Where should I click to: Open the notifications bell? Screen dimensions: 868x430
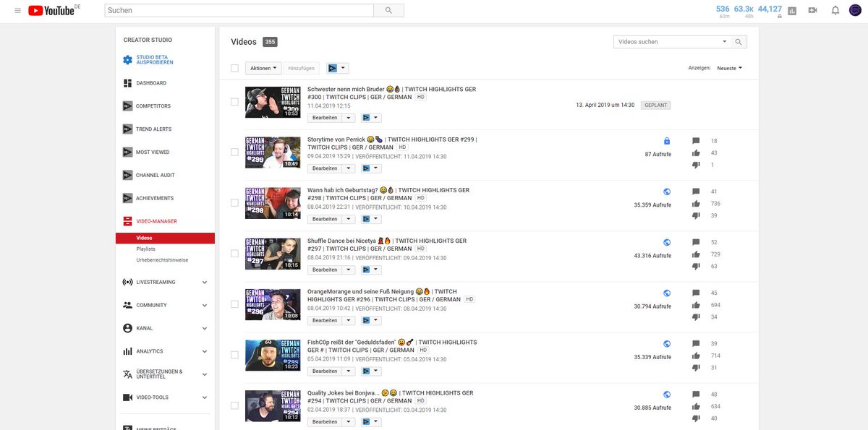(x=835, y=10)
